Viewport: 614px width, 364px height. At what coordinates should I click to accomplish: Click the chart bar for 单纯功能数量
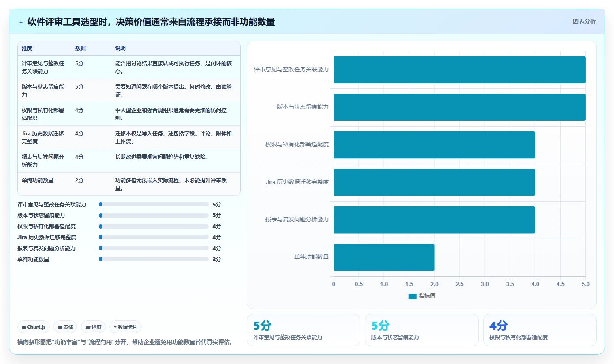pyautogui.click(x=384, y=257)
